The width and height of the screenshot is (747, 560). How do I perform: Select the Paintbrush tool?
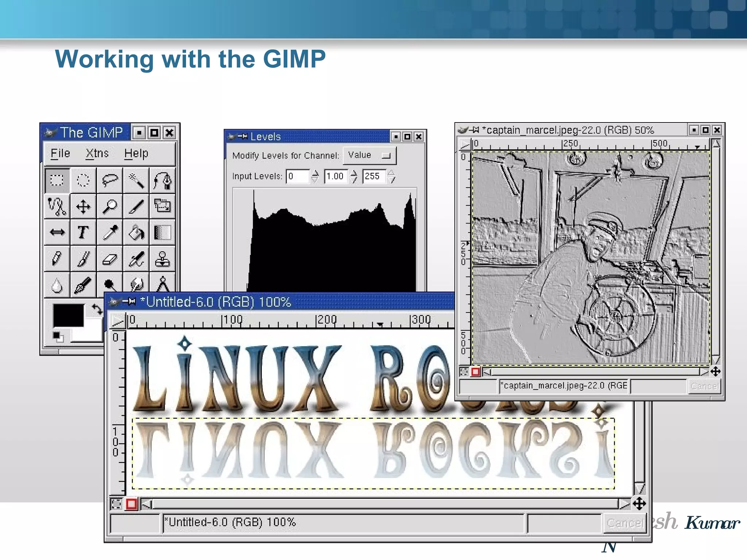click(x=83, y=259)
